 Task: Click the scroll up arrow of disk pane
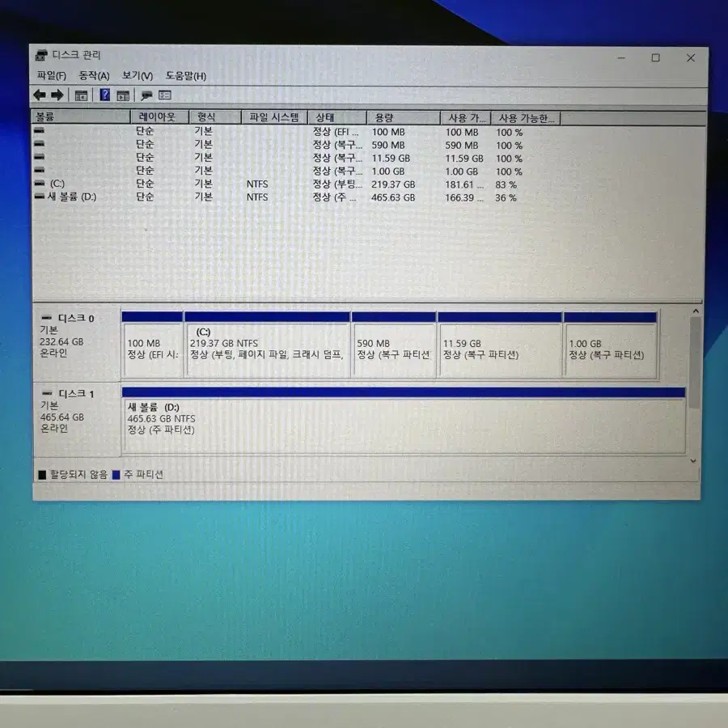pos(696,311)
